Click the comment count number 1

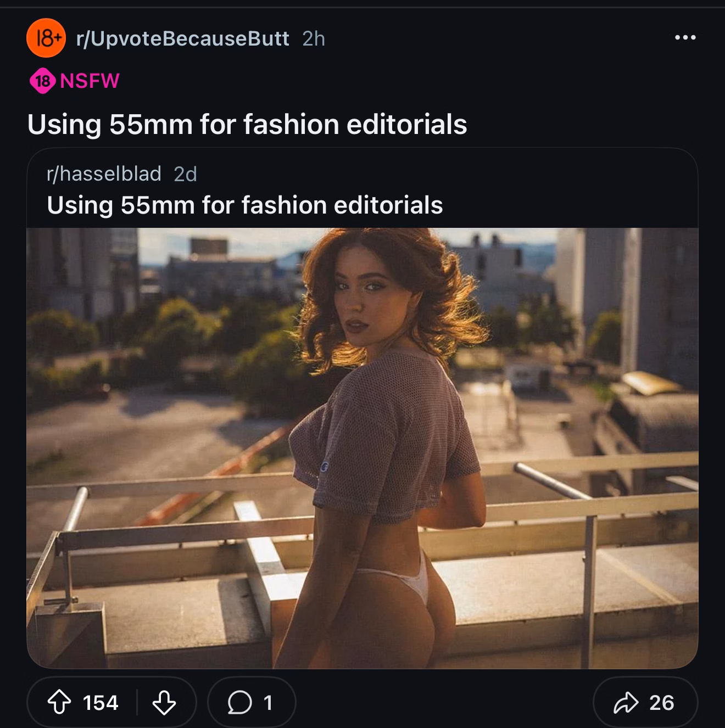pos(268,703)
